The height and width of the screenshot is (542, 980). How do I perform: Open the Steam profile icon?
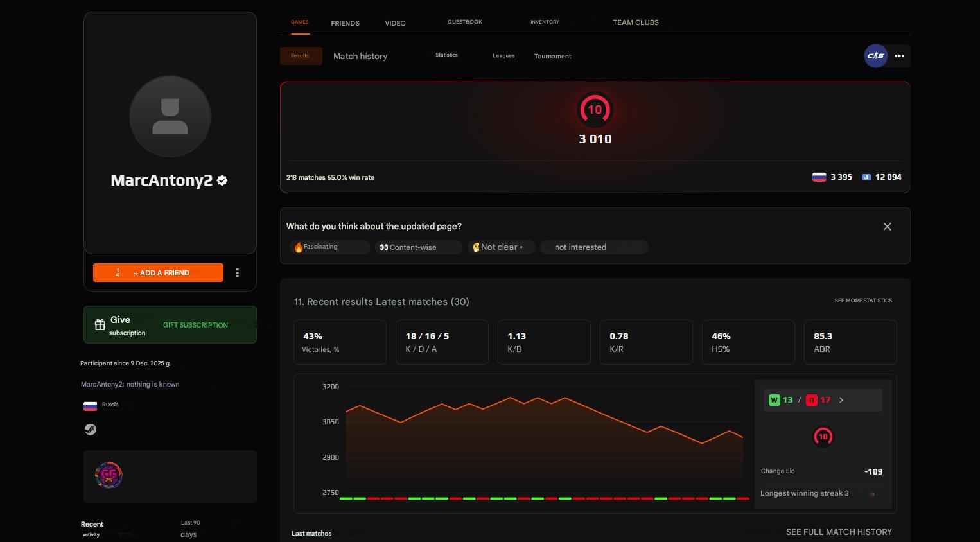click(x=90, y=429)
